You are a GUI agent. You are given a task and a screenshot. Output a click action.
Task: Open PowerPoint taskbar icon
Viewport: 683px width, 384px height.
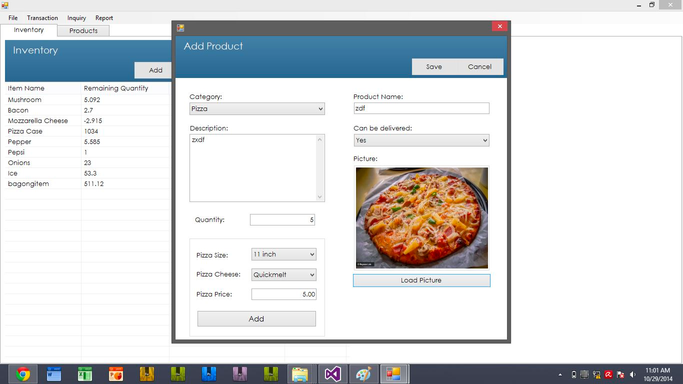click(116, 374)
